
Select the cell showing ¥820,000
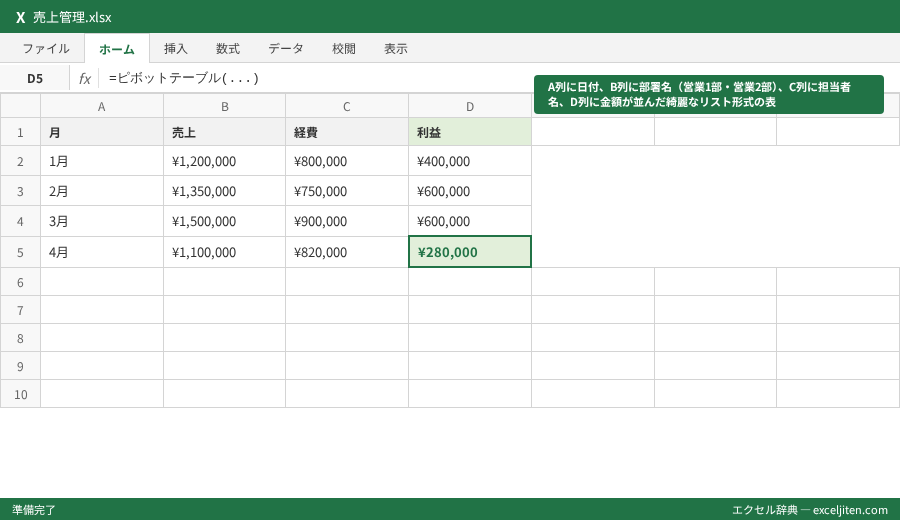point(347,252)
